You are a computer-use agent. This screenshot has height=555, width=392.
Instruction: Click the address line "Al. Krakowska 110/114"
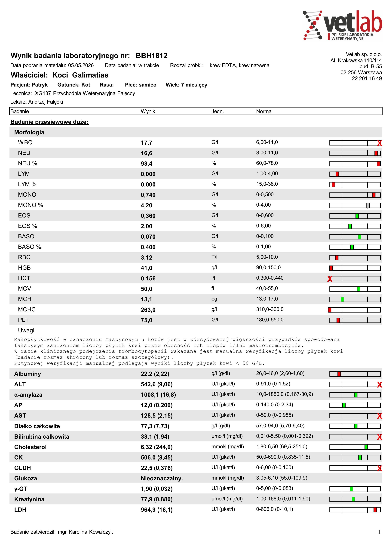(356, 60)
